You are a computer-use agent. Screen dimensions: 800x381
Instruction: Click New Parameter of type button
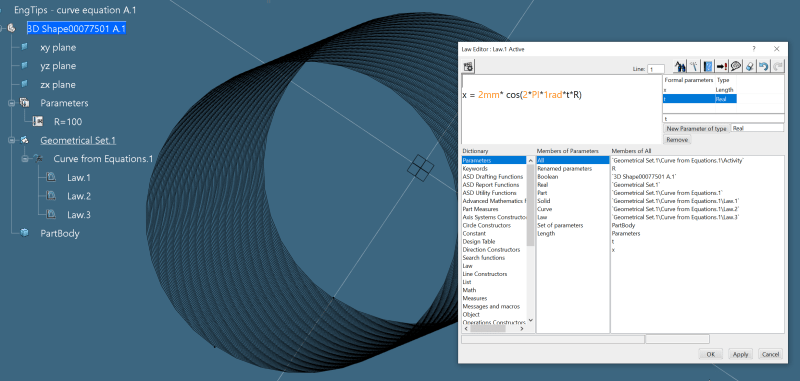(696, 129)
